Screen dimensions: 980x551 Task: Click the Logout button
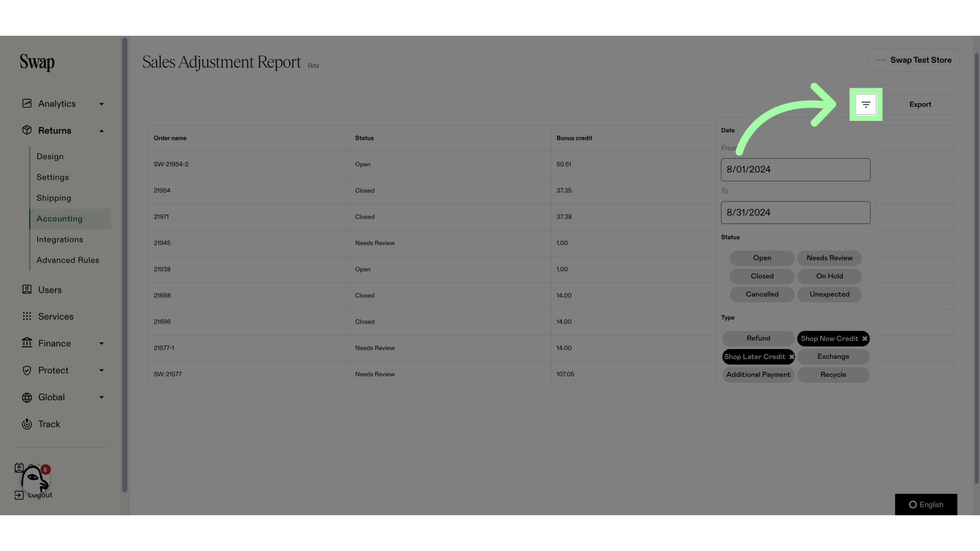click(x=40, y=494)
